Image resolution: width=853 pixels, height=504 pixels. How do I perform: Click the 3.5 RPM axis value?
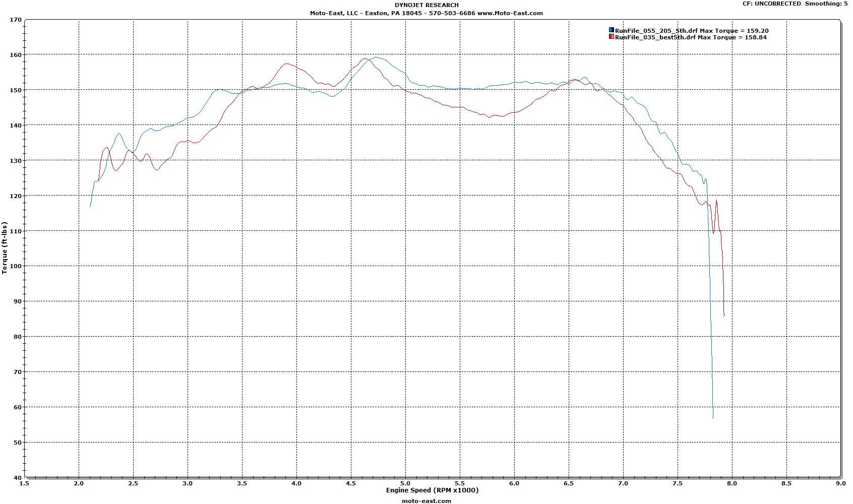click(x=242, y=483)
